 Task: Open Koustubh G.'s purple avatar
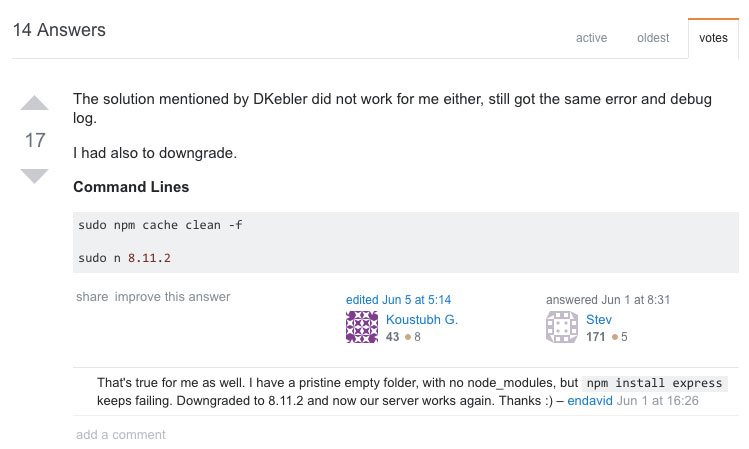[x=362, y=327]
